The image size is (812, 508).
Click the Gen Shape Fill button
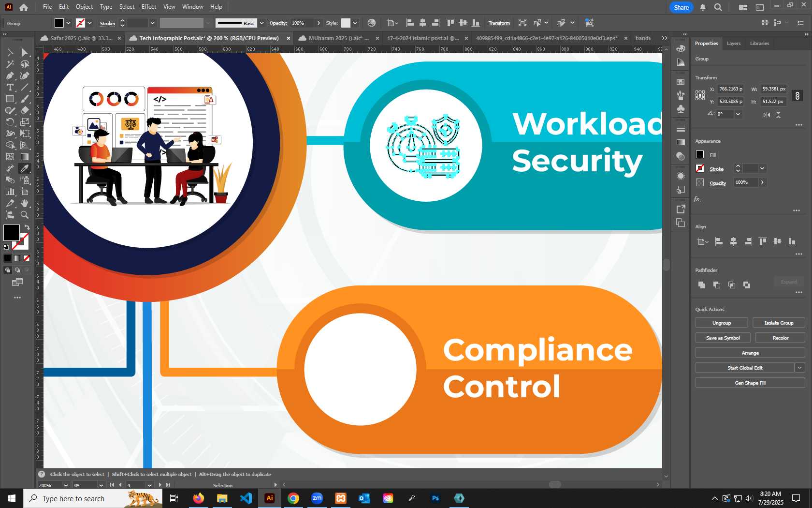[x=750, y=383]
